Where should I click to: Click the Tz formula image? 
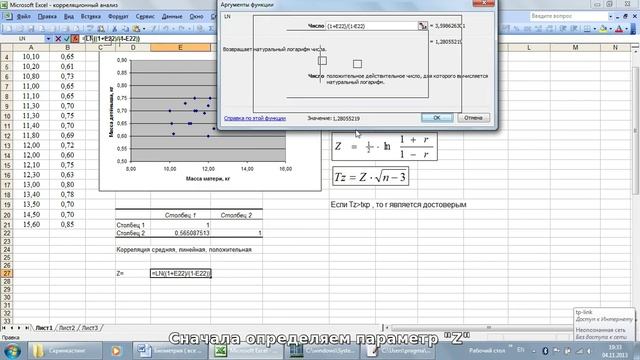pyautogui.click(x=370, y=177)
